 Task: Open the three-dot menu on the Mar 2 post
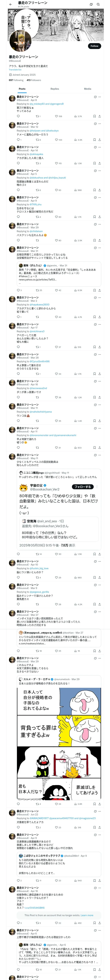pyautogui.click(x=99, y=297)
